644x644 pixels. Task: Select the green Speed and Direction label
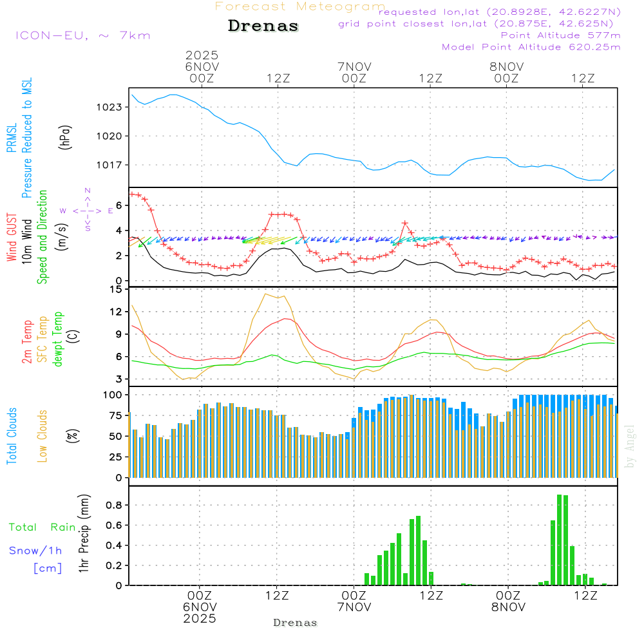coord(43,236)
